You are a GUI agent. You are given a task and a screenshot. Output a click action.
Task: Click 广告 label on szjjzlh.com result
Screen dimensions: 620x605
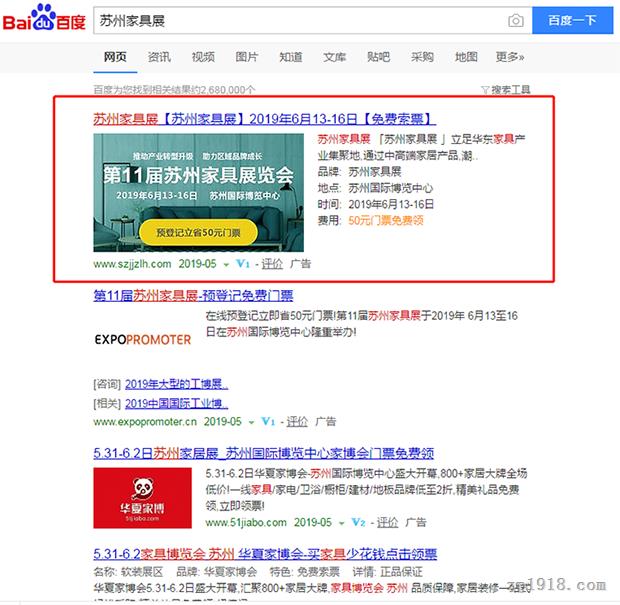(x=301, y=264)
